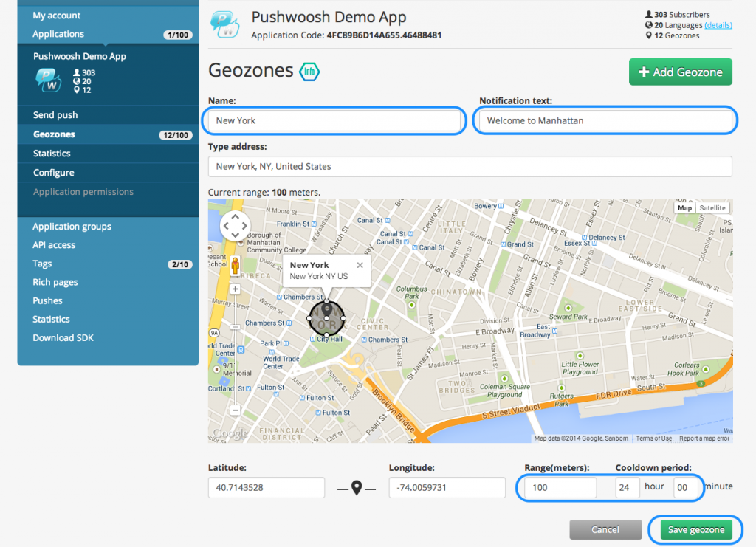Open Pushes in the sidebar

47,300
